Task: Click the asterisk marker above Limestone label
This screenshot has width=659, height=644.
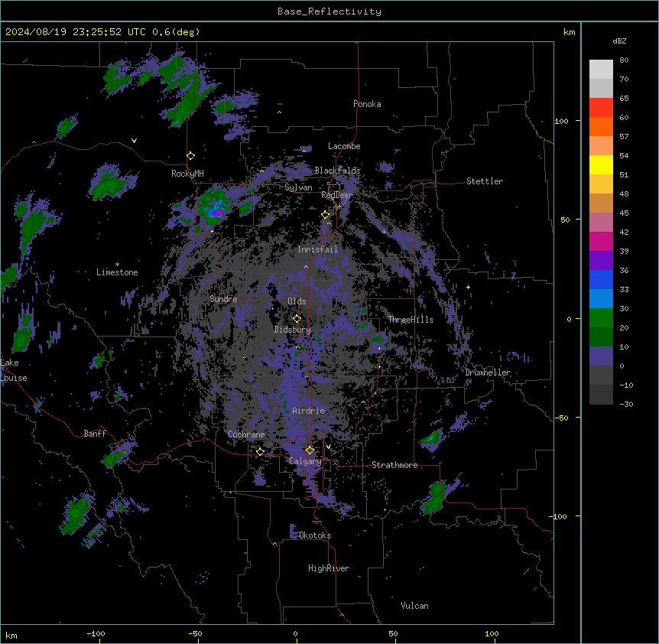Action: coord(117,265)
